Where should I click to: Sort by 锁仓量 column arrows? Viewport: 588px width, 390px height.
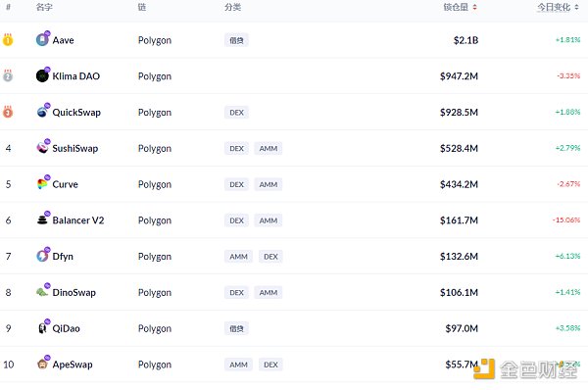click(474, 7)
